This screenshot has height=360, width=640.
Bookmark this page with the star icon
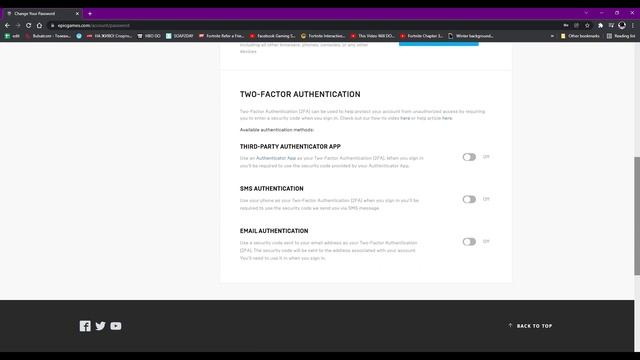pos(587,25)
